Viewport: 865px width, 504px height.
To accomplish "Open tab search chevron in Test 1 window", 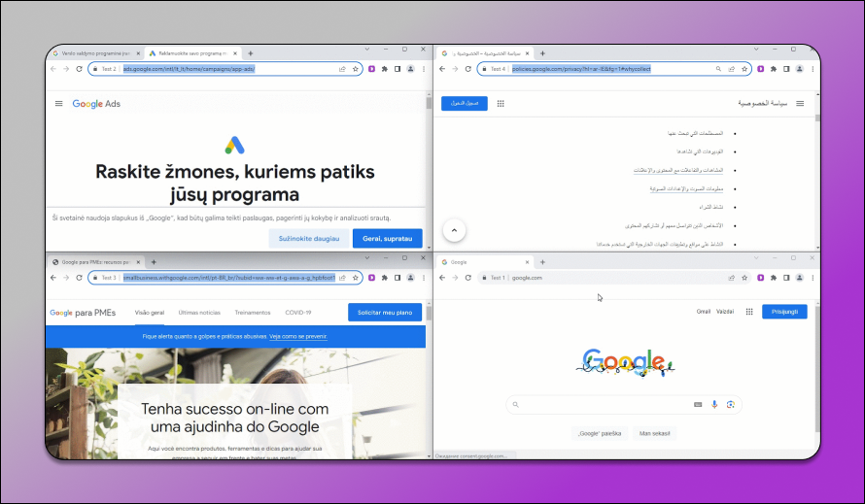I will [756, 257].
